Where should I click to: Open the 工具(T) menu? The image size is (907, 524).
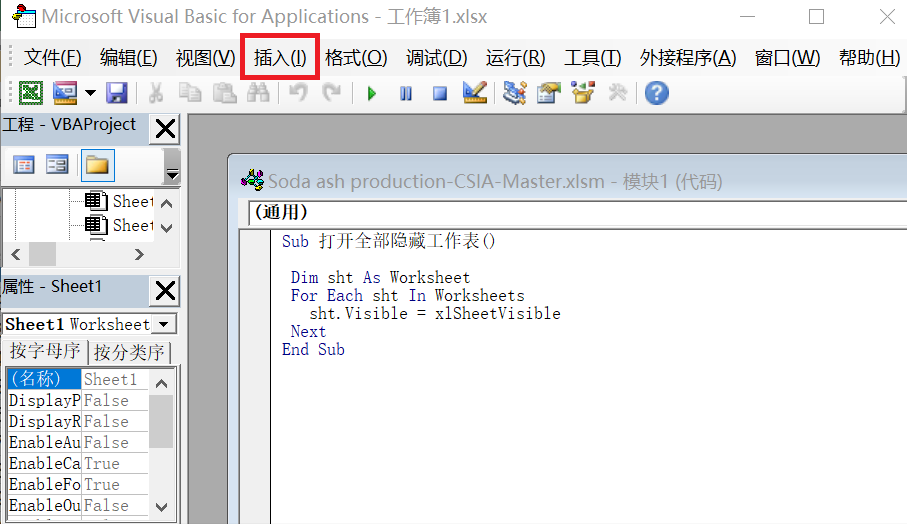592,58
